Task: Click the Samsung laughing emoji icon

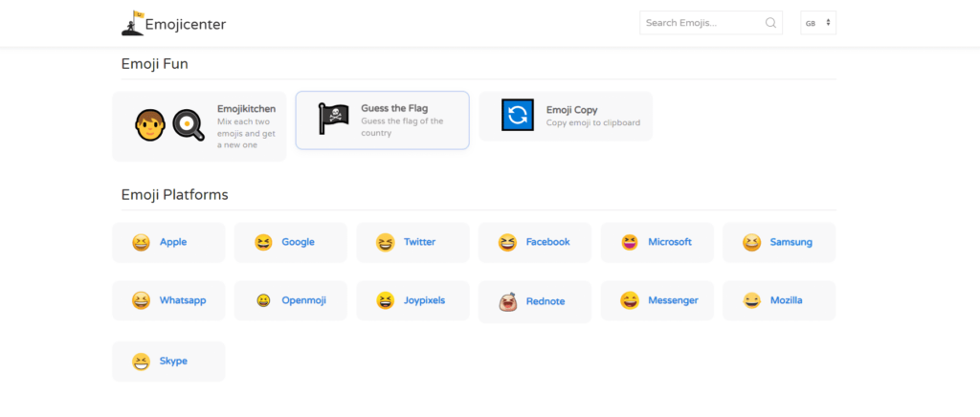Action: pyautogui.click(x=752, y=242)
